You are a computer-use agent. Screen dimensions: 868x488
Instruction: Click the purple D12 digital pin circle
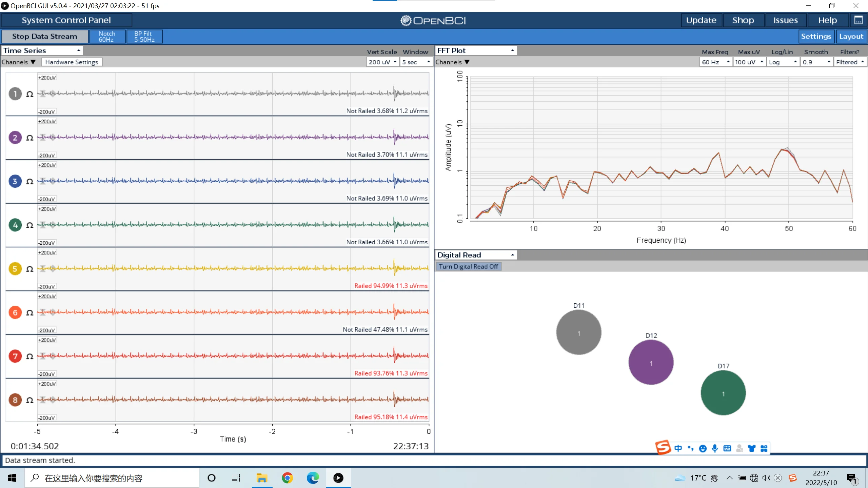651,362
